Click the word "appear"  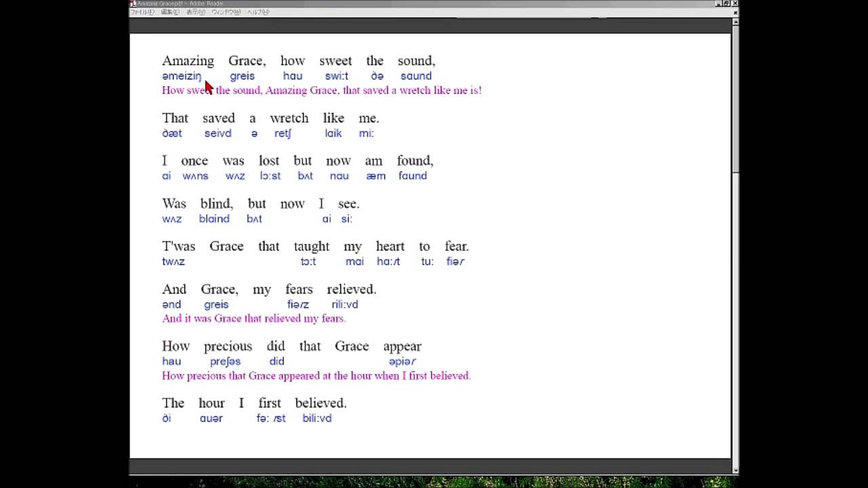(x=402, y=347)
